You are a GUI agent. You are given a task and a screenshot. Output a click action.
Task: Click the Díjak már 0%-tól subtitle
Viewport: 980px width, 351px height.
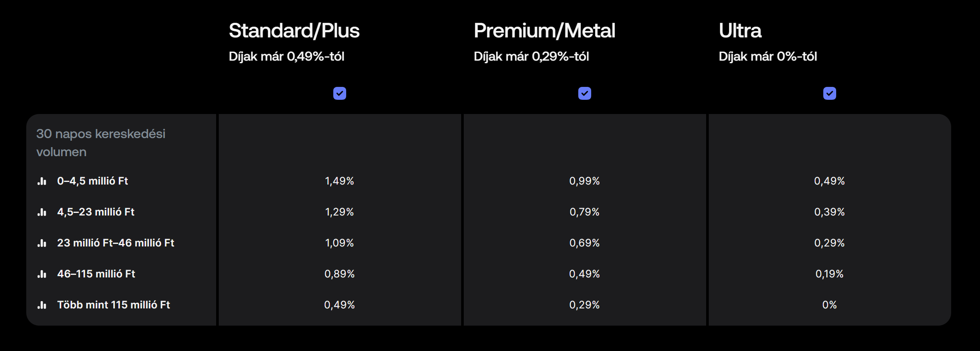[768, 56]
